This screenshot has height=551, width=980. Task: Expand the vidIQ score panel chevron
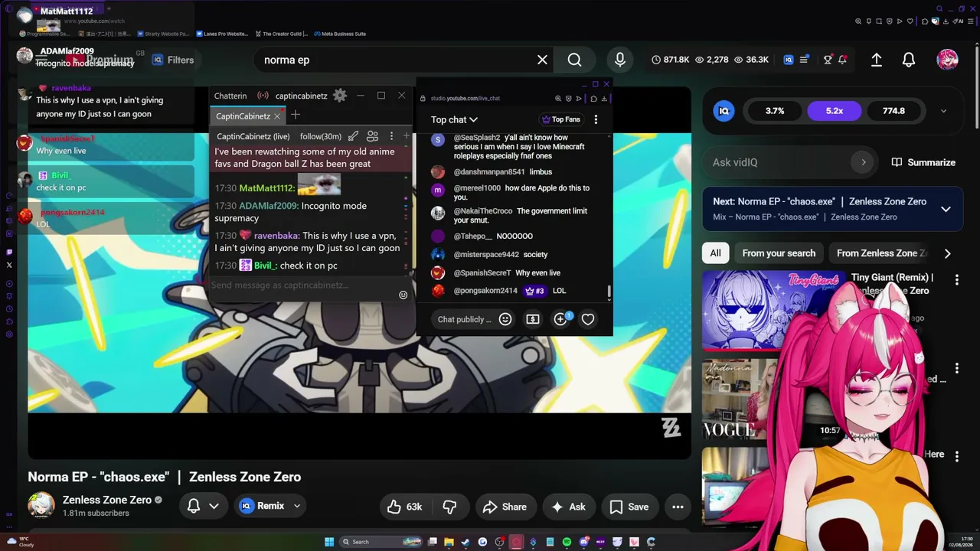943,111
